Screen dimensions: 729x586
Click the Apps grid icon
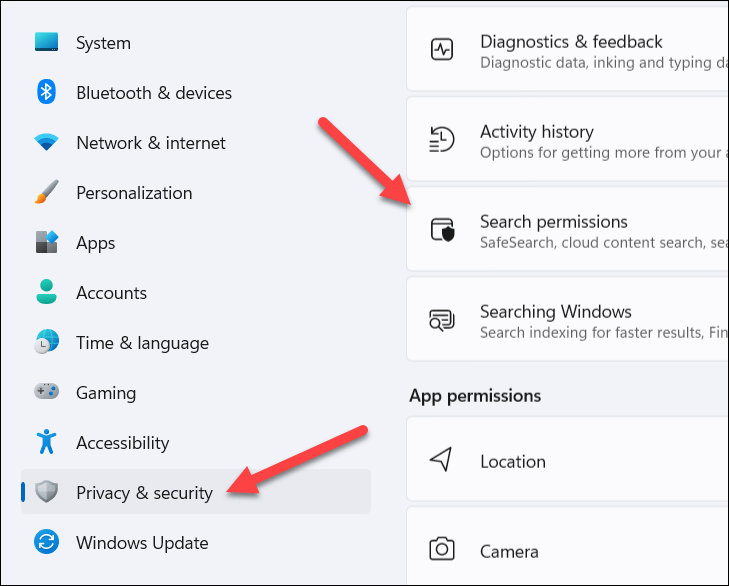click(47, 243)
